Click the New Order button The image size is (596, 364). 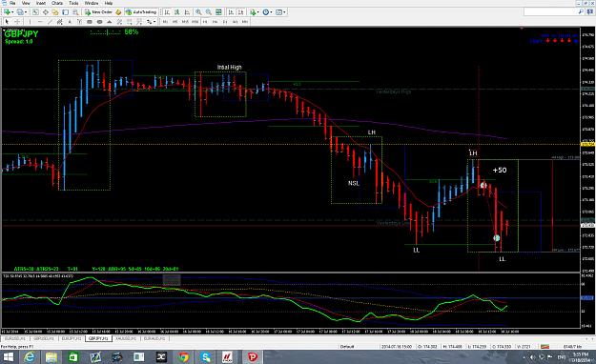coord(98,12)
